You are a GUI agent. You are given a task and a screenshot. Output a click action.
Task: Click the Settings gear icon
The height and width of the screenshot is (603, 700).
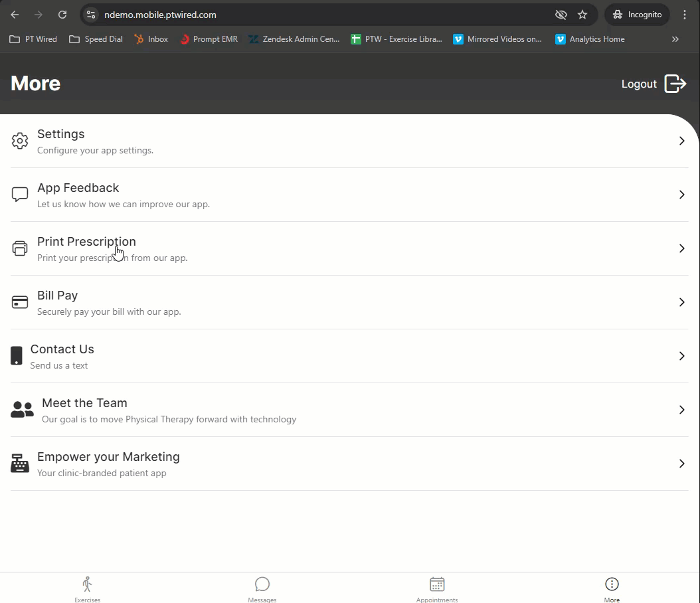[20, 141]
